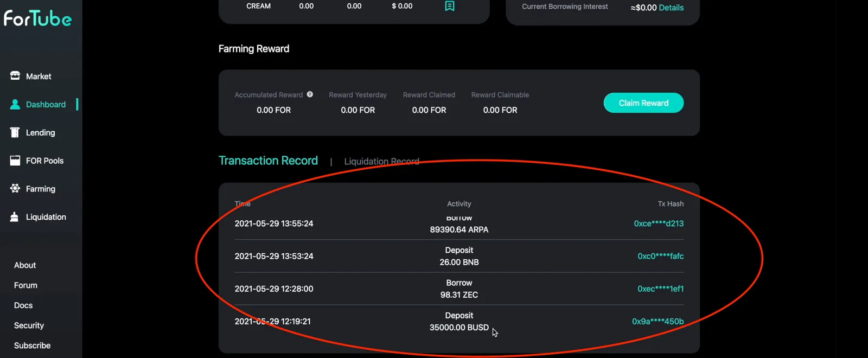Click the Market storefront icon
The height and width of the screenshot is (358, 868).
pos(15,76)
